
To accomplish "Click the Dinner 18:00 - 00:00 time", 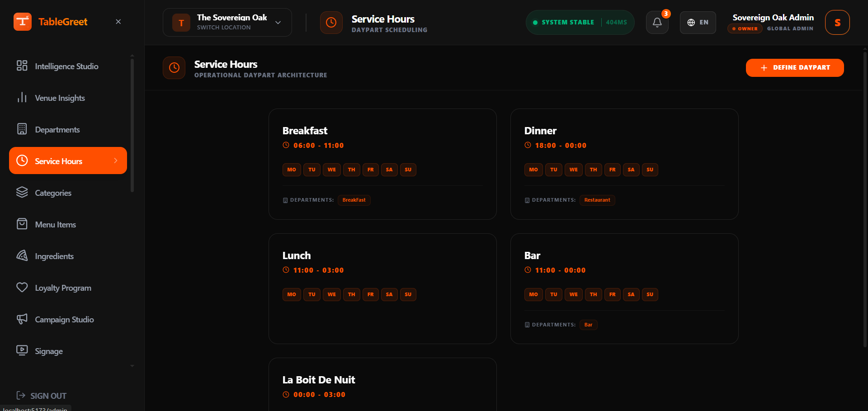I will click(561, 145).
